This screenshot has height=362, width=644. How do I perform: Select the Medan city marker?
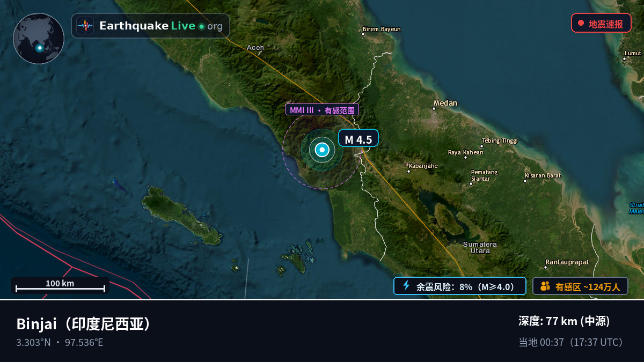434,108
